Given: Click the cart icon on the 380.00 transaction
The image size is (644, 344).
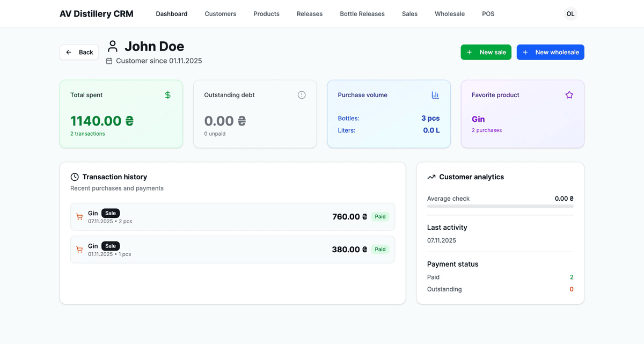Looking at the screenshot, I should coord(79,250).
